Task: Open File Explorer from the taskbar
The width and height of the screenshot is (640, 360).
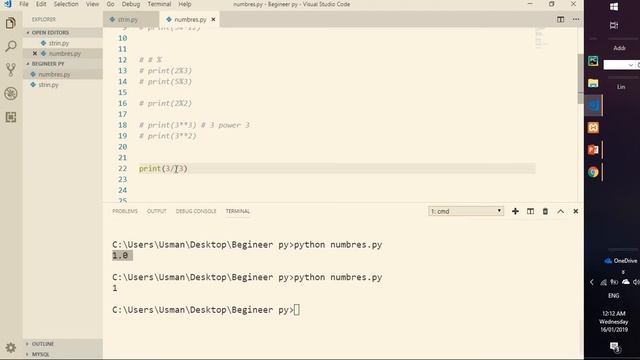Action: [x=593, y=83]
